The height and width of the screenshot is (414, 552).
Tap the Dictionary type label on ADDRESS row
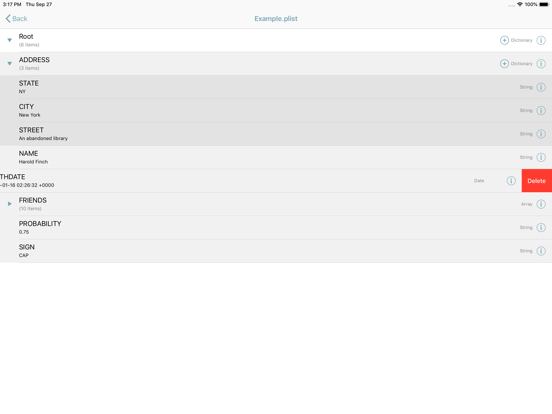click(x=521, y=64)
